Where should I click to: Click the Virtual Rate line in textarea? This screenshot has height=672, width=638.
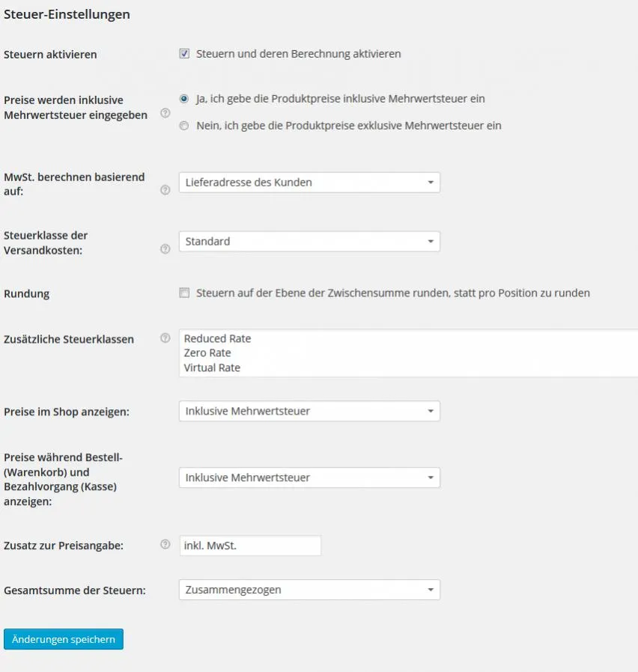[x=212, y=367]
